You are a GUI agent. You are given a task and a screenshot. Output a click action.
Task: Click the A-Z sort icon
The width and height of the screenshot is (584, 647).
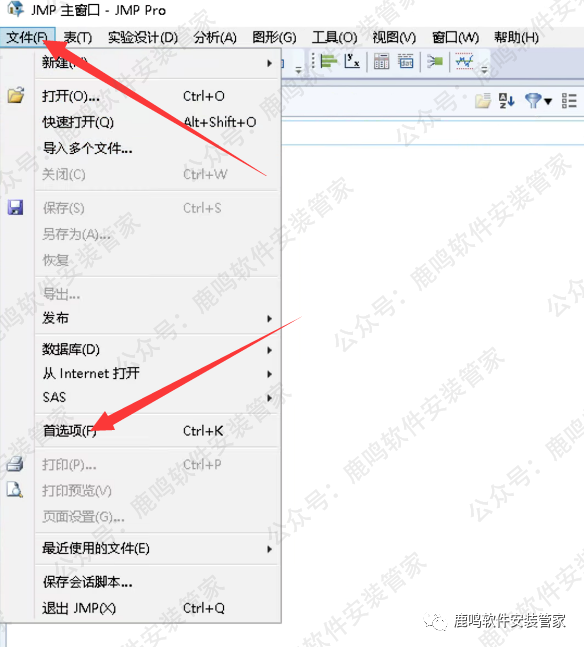click(506, 100)
